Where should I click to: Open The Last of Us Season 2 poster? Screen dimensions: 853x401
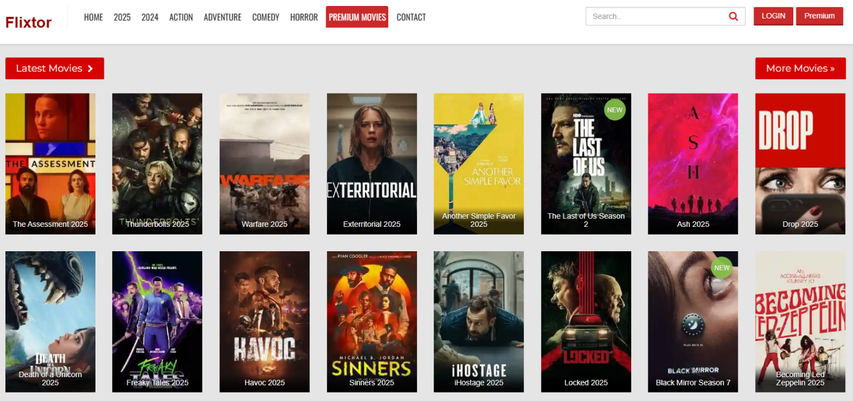(586, 164)
